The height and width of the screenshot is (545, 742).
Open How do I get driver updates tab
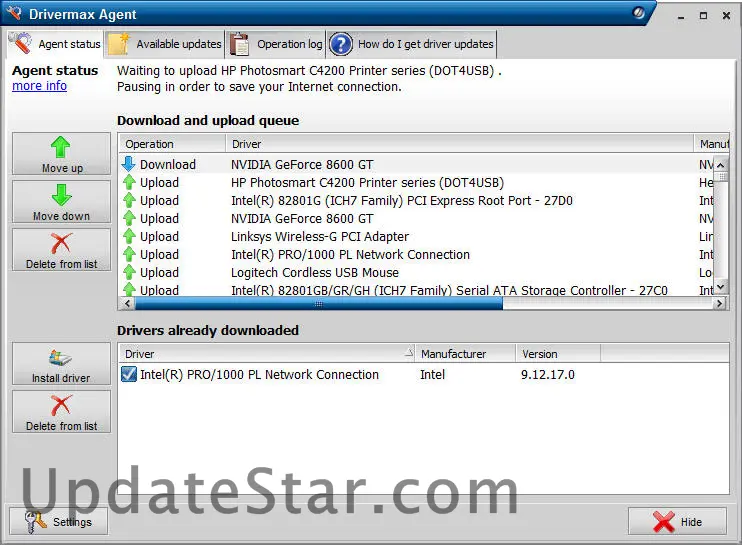(412, 44)
